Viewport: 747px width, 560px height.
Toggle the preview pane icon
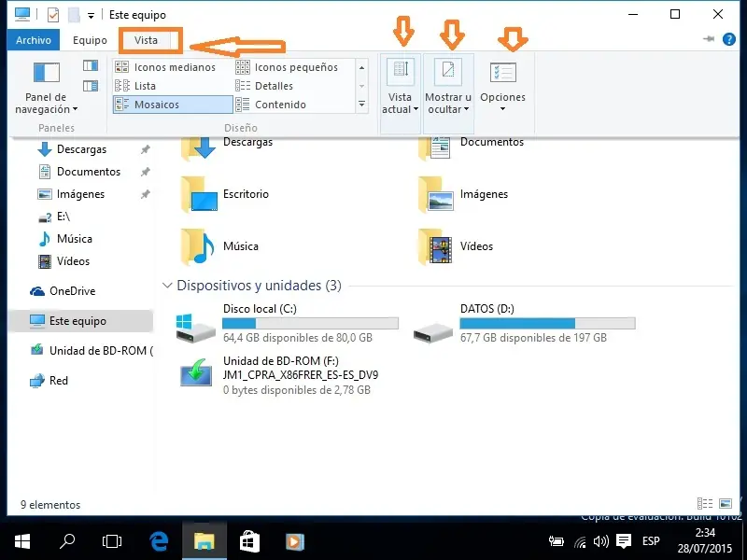[90, 65]
